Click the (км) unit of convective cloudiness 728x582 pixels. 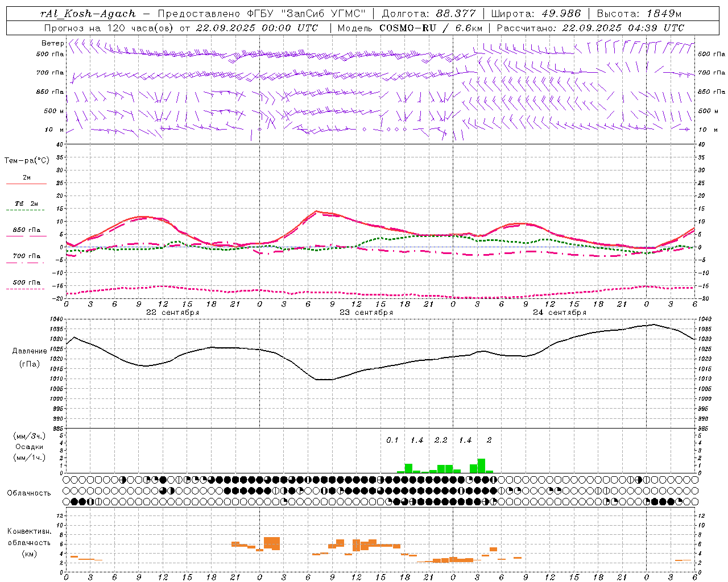30,554
